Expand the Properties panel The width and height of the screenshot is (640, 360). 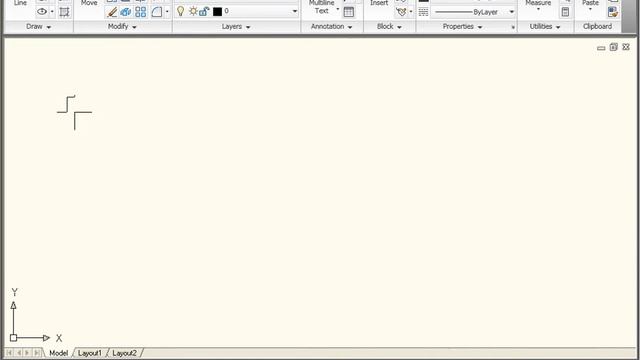(462, 27)
